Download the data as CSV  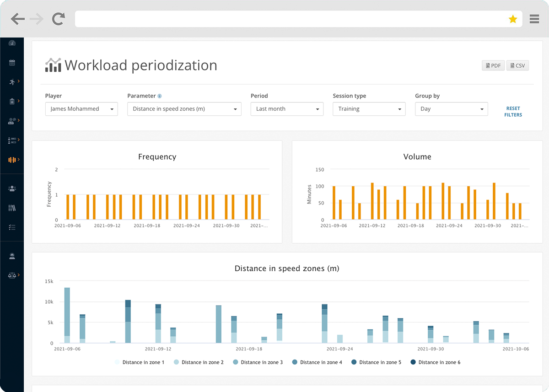pos(517,65)
